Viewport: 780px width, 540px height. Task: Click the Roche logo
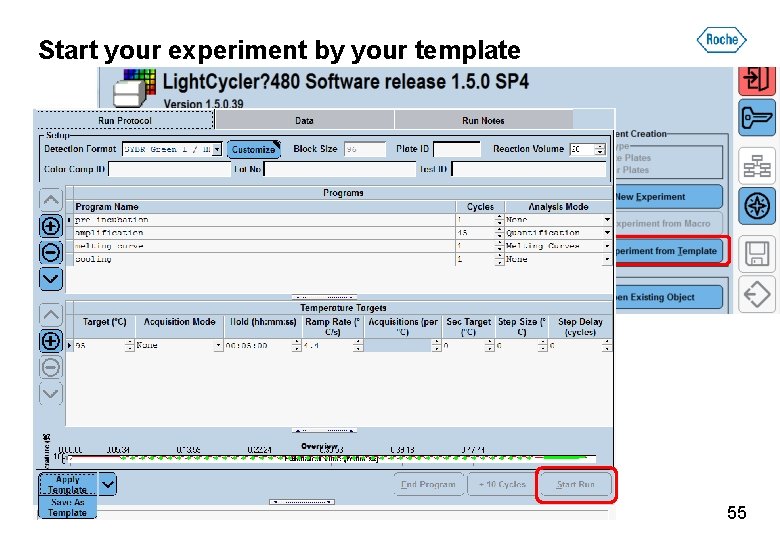click(x=721, y=39)
